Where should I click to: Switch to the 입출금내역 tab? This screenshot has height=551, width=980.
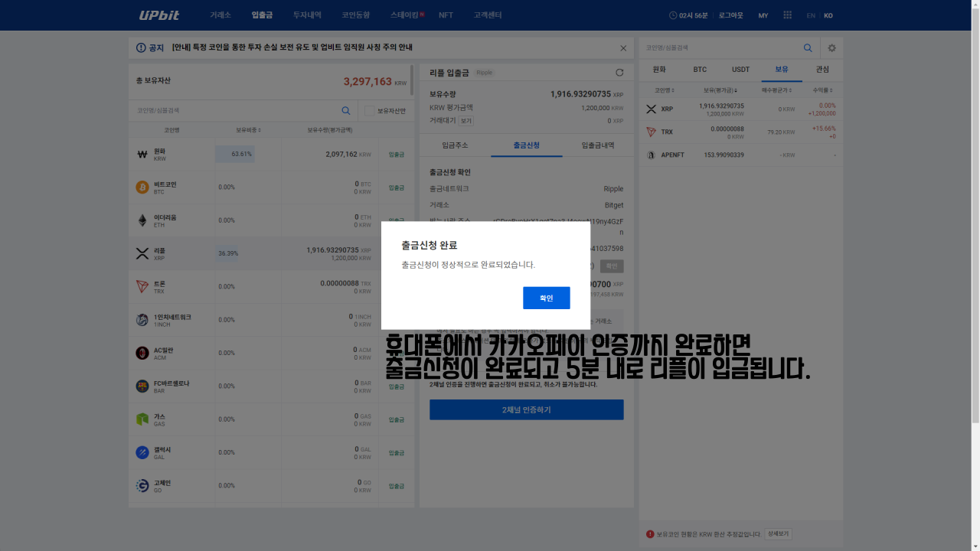click(x=598, y=145)
